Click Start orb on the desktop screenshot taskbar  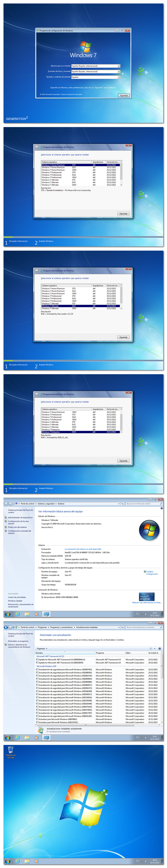[x=8, y=861]
